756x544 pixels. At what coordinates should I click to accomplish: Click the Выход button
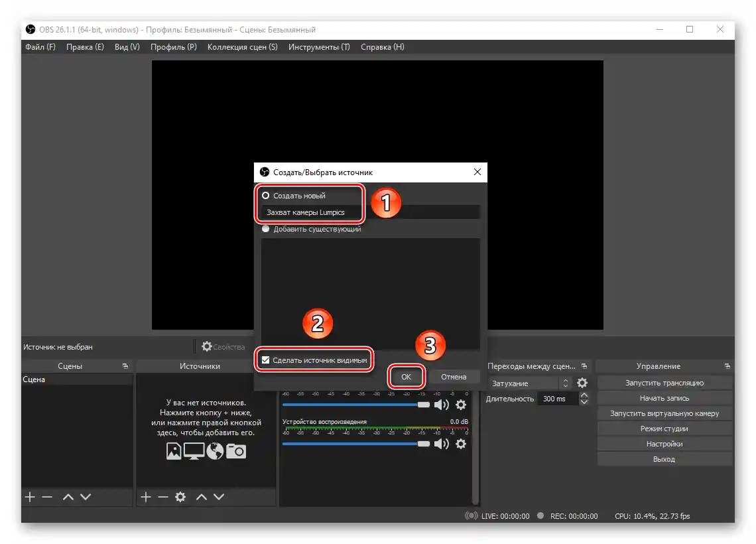664,459
